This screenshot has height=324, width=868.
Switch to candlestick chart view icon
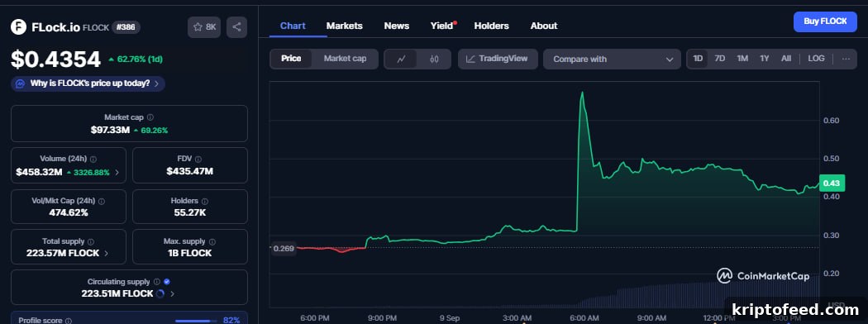point(434,60)
